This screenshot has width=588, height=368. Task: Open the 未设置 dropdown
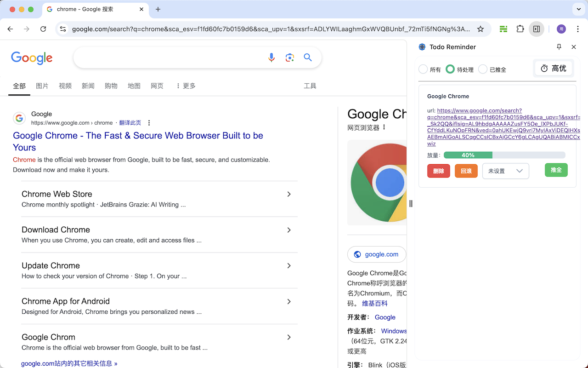click(x=505, y=171)
